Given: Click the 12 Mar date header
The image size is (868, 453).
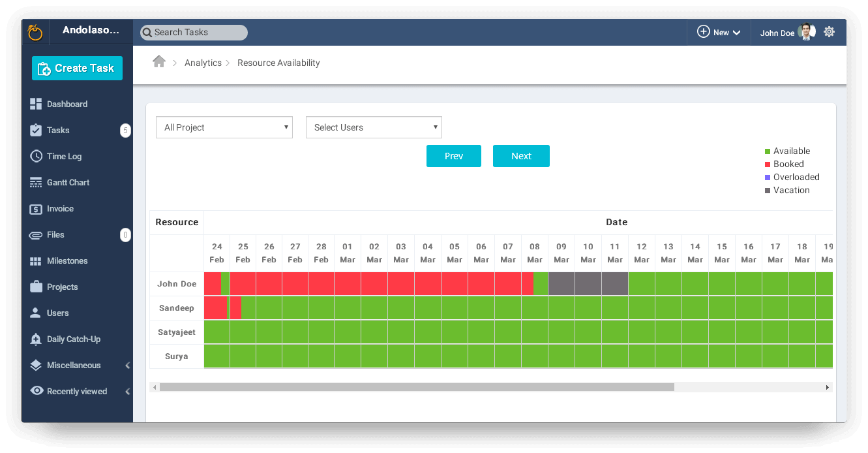Looking at the screenshot, I should [642, 253].
